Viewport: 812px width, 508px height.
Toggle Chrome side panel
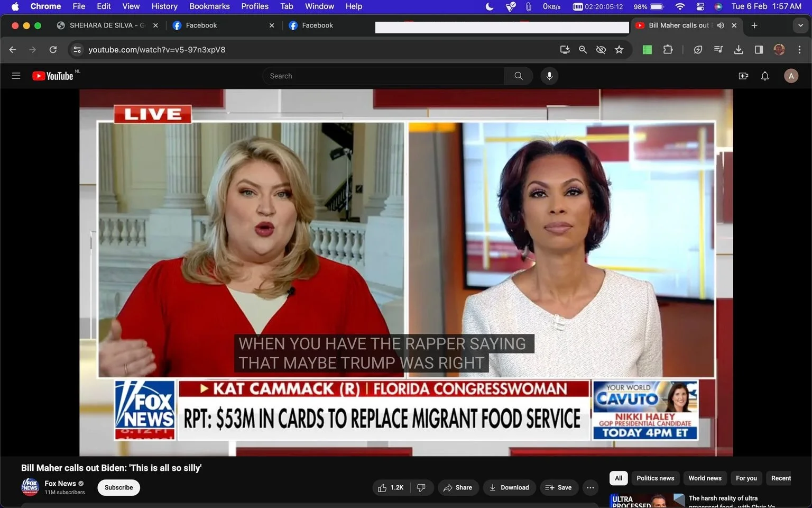pyautogui.click(x=759, y=50)
